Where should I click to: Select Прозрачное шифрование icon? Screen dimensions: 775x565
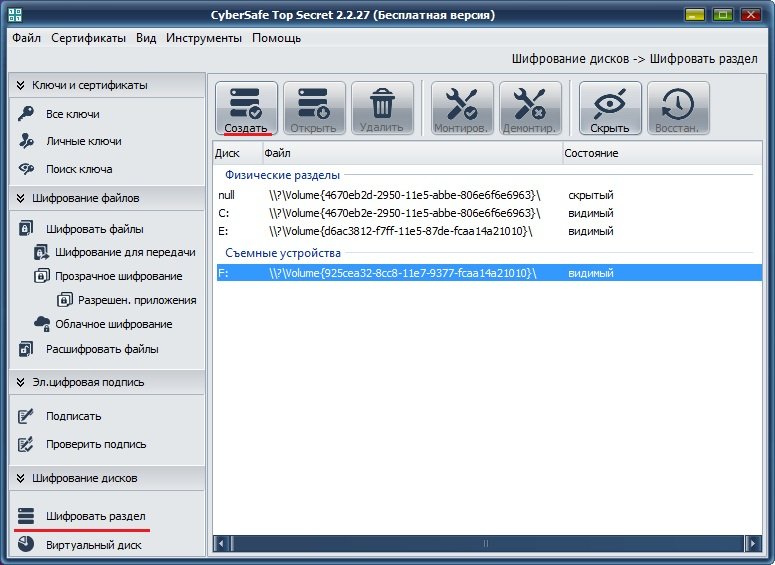42,276
